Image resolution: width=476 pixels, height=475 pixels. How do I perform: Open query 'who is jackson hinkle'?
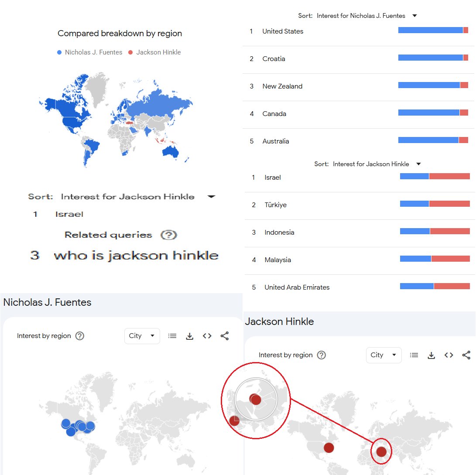[x=136, y=256]
